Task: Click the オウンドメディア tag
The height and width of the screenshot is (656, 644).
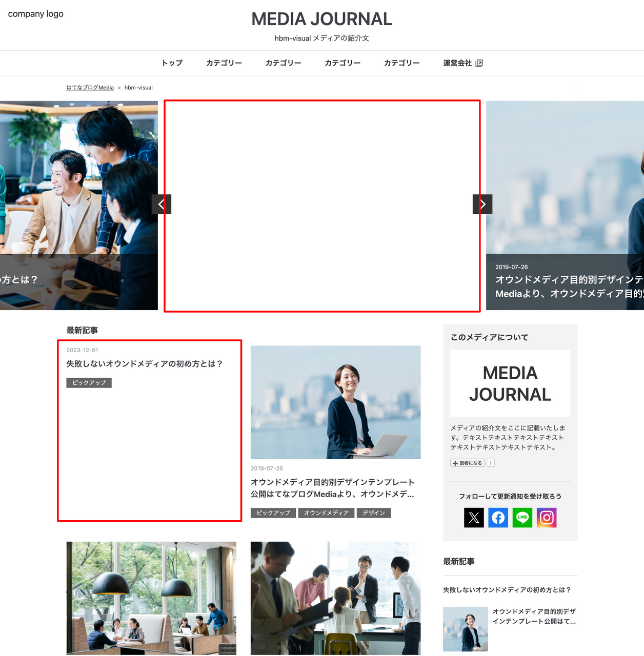Action: click(326, 513)
